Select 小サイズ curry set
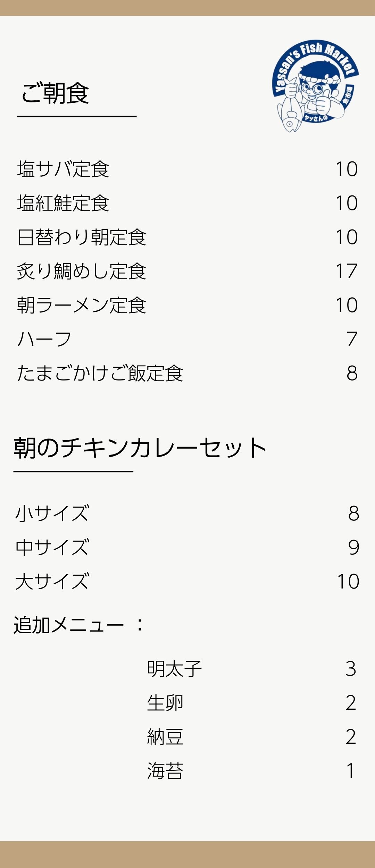The width and height of the screenshot is (375, 868). click(52, 513)
